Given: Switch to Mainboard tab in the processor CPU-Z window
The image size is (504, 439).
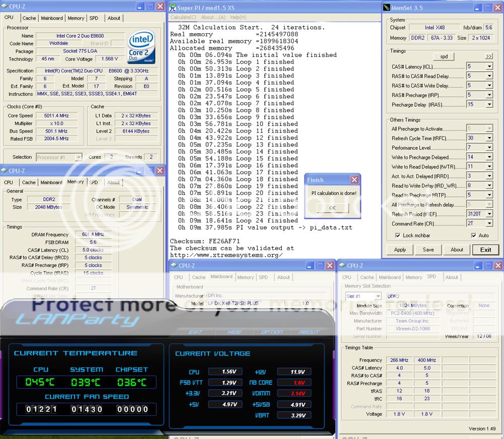Looking at the screenshot, I should [52, 18].
